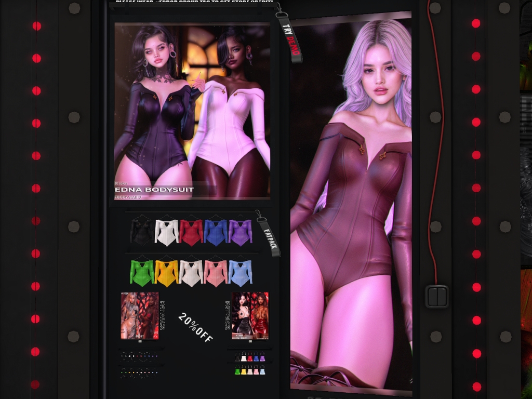Click the 20% OFF discount sign
Image resolution: width=532 pixels, height=399 pixels.
tap(195, 327)
